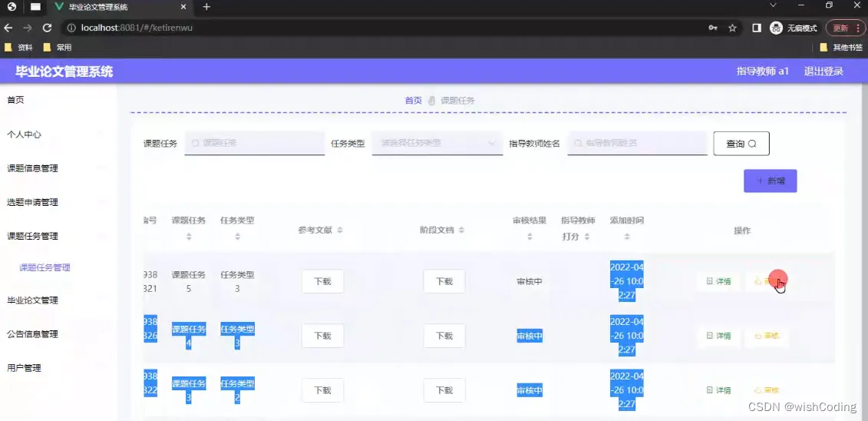Click the 首页 breadcrumb link
This screenshot has width=868, height=421.
[413, 101]
